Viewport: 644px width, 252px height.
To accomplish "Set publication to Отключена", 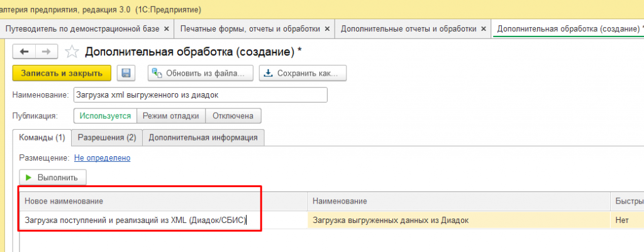I will 233,116.
